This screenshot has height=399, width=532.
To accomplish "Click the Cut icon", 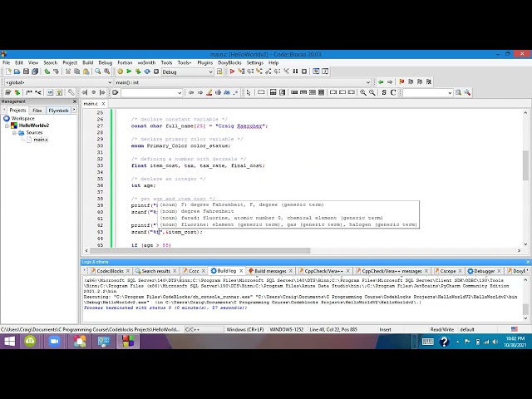I will click(x=68, y=71).
